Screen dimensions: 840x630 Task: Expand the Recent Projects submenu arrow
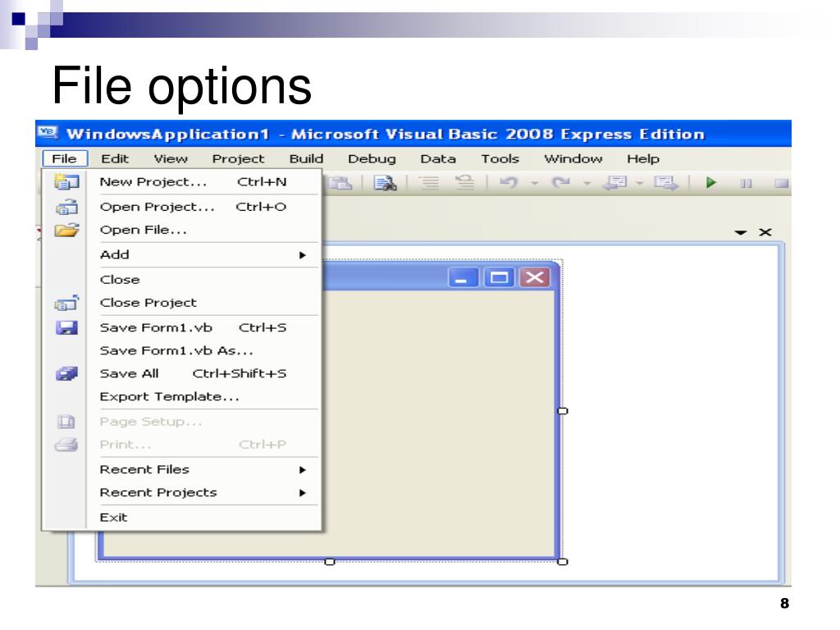tap(303, 493)
